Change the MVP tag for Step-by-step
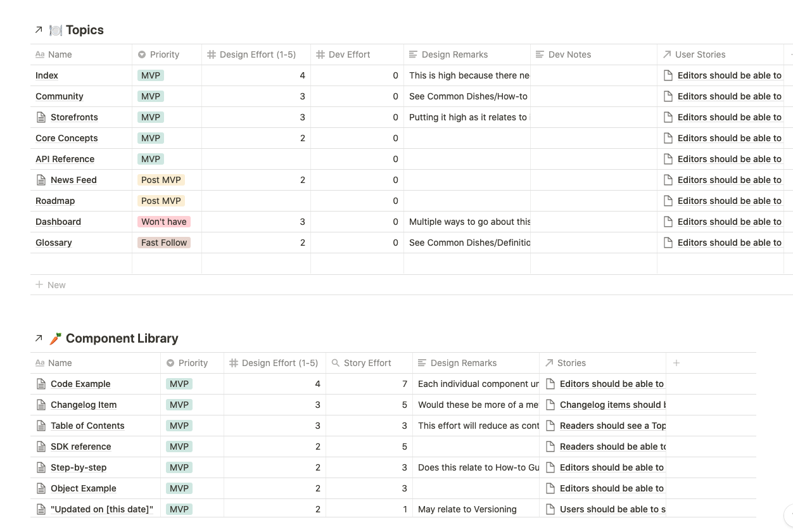This screenshot has width=793, height=532. [179, 467]
